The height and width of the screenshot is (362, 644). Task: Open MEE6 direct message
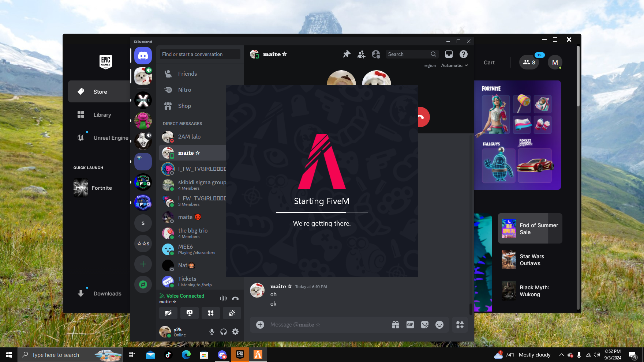[x=192, y=249]
